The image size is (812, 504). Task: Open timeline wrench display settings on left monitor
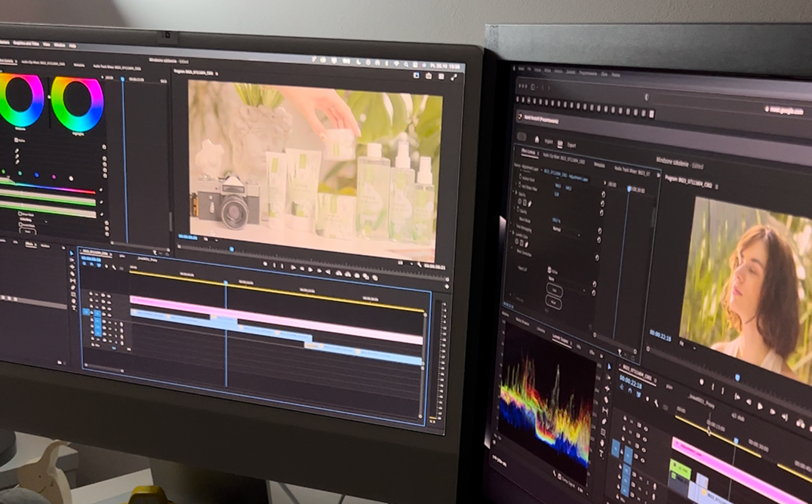click(x=114, y=267)
